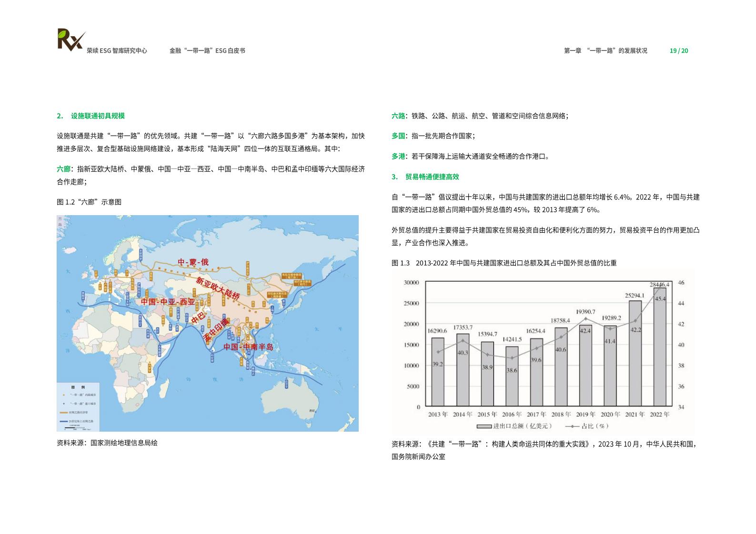Screen dimensions: 756x534
Task: Click the 中国-中南半岛 label on the map
Action: pos(248,347)
